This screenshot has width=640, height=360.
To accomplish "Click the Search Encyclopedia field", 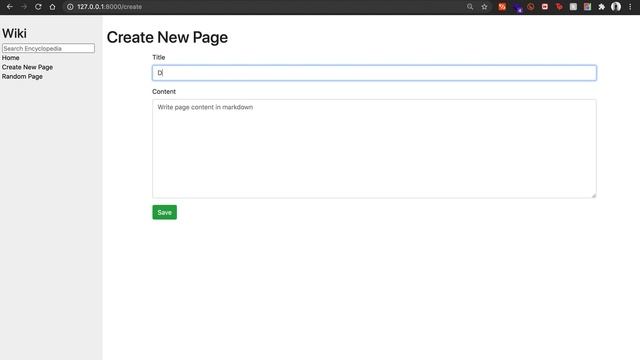I will pos(48,48).
